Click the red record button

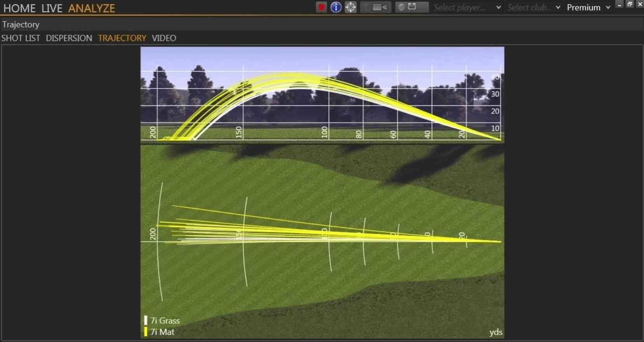pyautogui.click(x=321, y=7)
